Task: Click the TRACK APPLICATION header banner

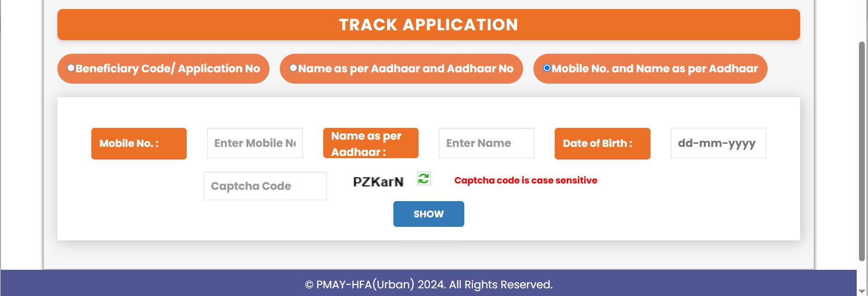Action: point(429,24)
